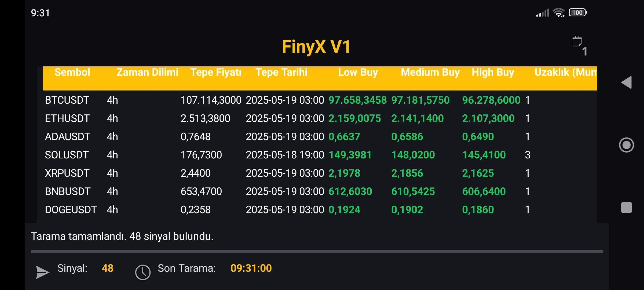Tap the Sinyal count value 48
The height and width of the screenshot is (290, 644).
click(x=107, y=268)
